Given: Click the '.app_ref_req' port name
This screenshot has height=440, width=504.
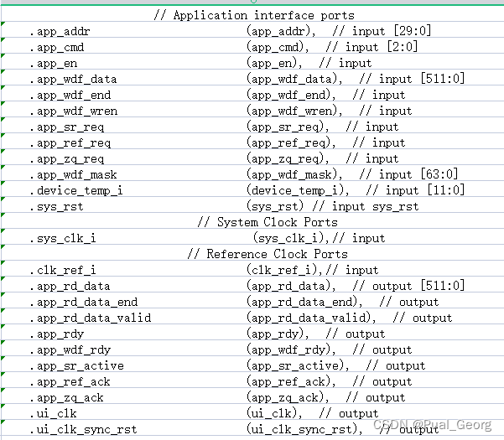Looking at the screenshot, I should 70,143.
